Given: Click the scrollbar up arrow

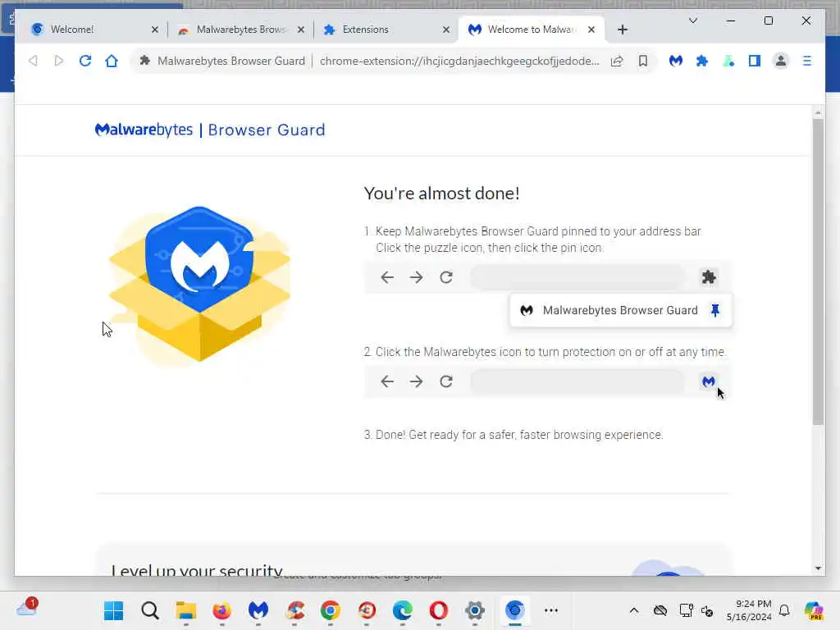Looking at the screenshot, I should coord(818,112).
